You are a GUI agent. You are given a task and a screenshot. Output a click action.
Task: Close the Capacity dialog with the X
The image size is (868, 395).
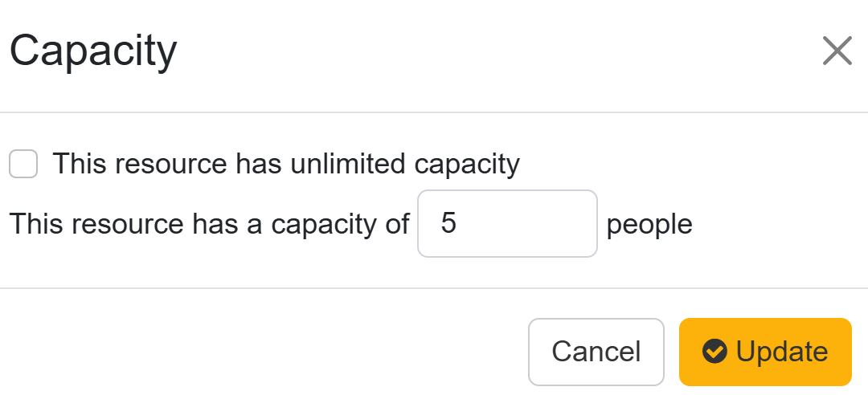pos(837,51)
